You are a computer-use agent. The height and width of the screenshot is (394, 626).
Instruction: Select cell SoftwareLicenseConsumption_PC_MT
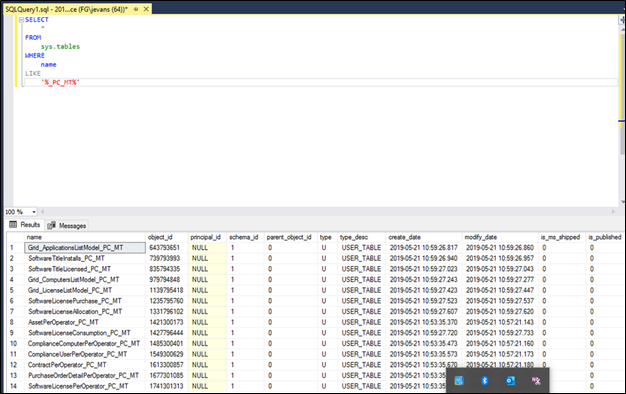[x=85, y=333]
